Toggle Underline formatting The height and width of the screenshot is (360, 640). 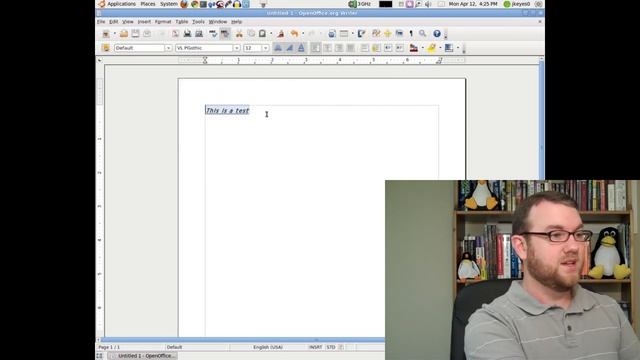301,48
